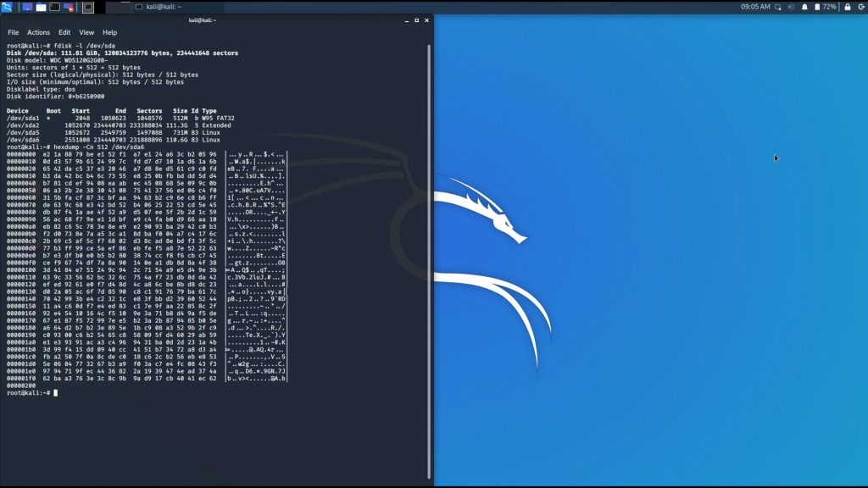Click the terminal prompt cursor line

(x=32, y=393)
